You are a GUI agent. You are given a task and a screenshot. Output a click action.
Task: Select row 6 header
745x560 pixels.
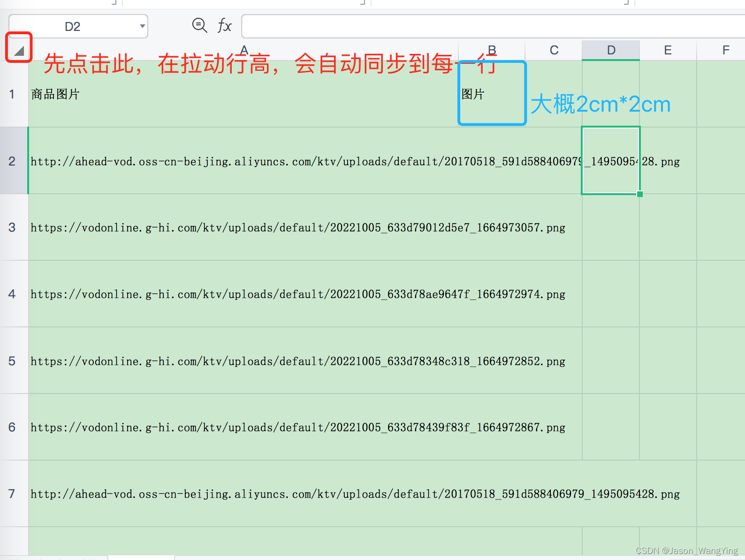coord(14,427)
